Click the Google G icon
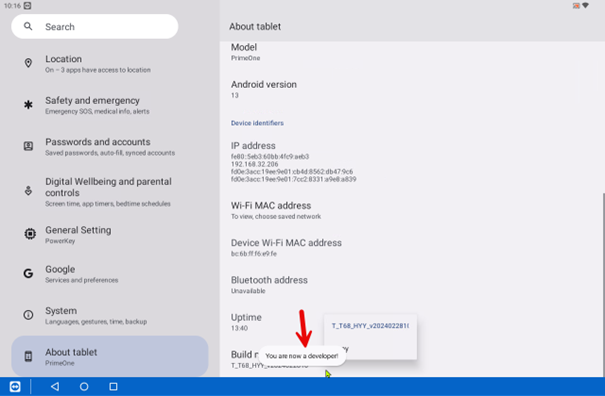Screen dimensions: 605x396 tap(28, 274)
